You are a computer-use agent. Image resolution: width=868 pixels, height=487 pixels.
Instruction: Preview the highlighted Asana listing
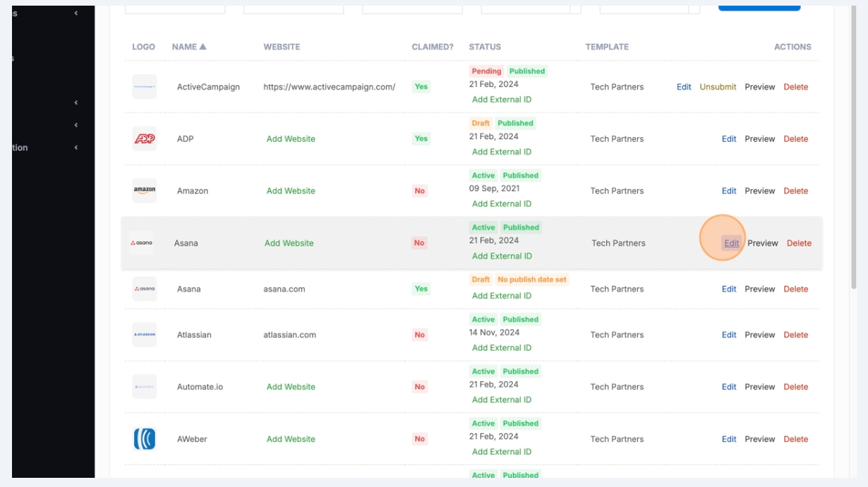[x=763, y=243]
